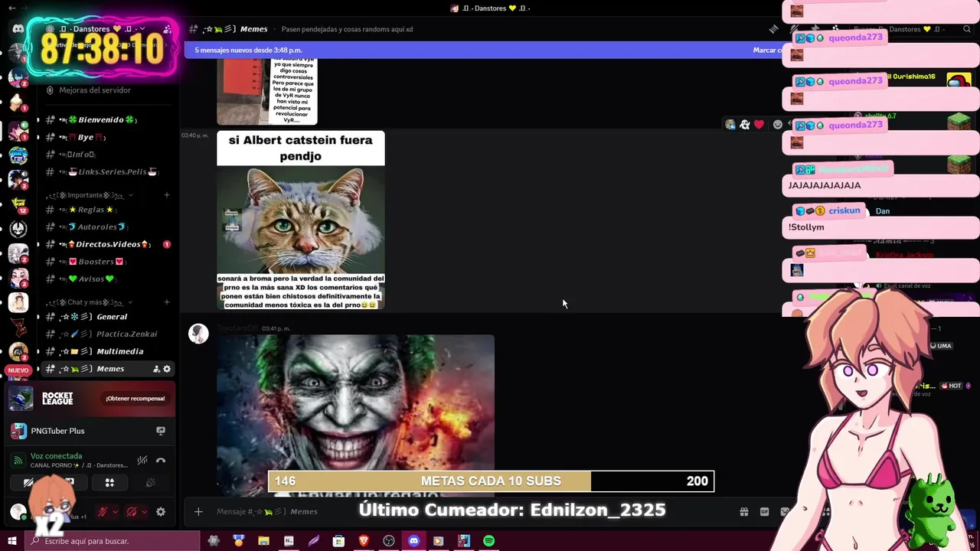Open the Albert catstein meme image

pos(301,220)
